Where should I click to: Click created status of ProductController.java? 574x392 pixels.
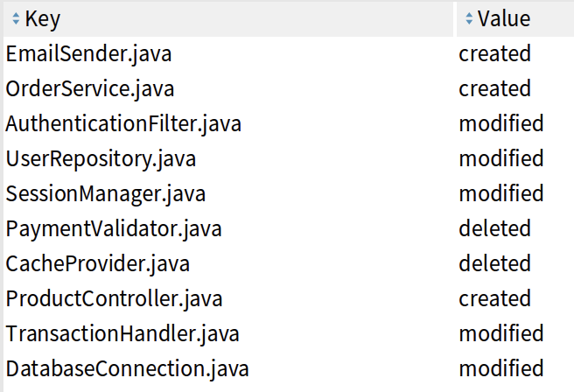coord(494,298)
